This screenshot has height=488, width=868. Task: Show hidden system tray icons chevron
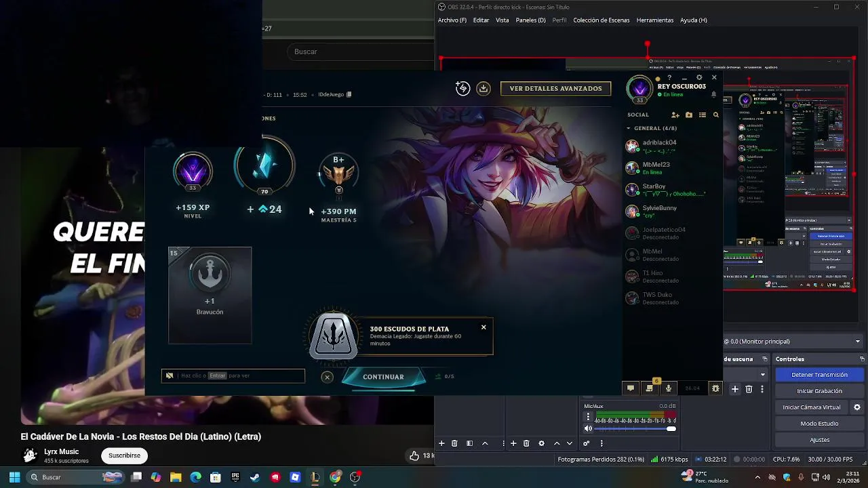pos(757,477)
